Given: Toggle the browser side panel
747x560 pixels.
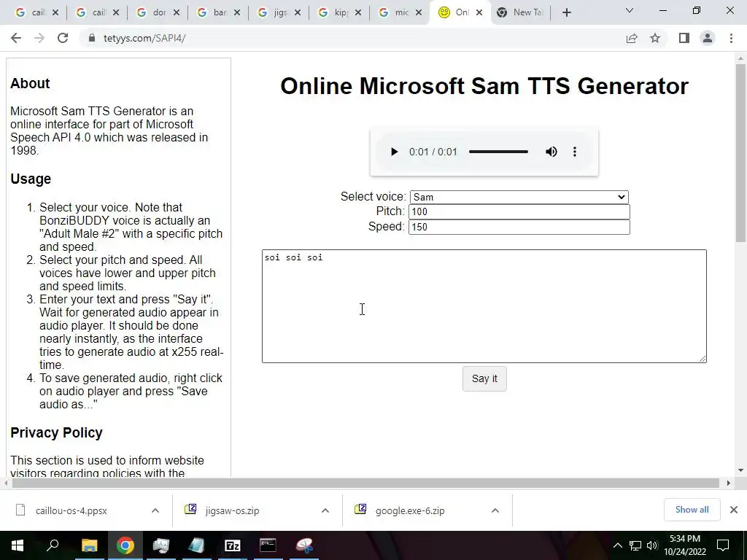Looking at the screenshot, I should 684,38.
